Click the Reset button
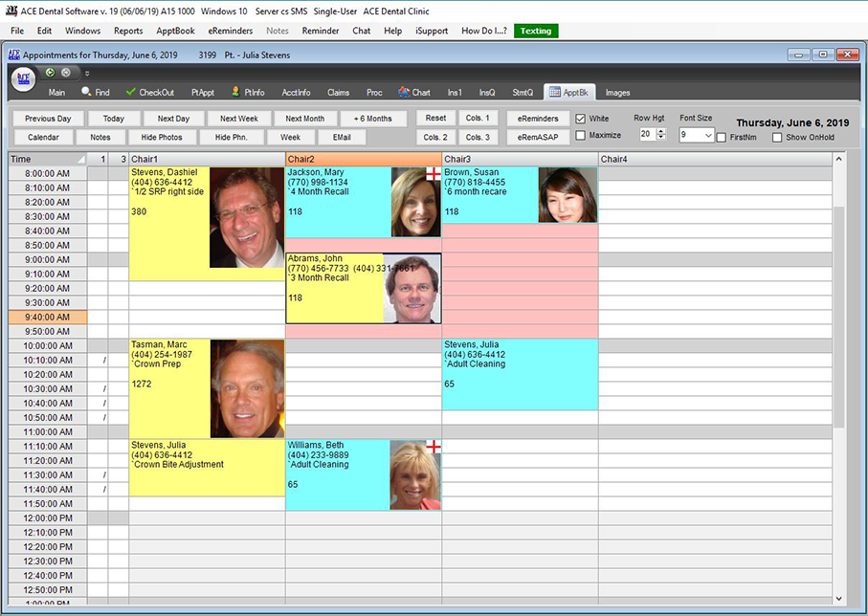 point(435,118)
